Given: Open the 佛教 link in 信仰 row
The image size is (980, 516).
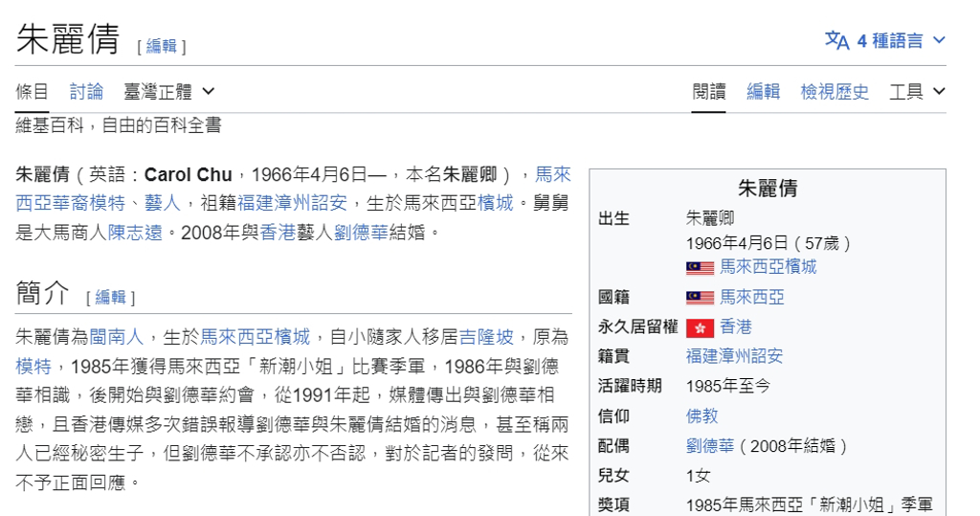Looking at the screenshot, I should 702,415.
